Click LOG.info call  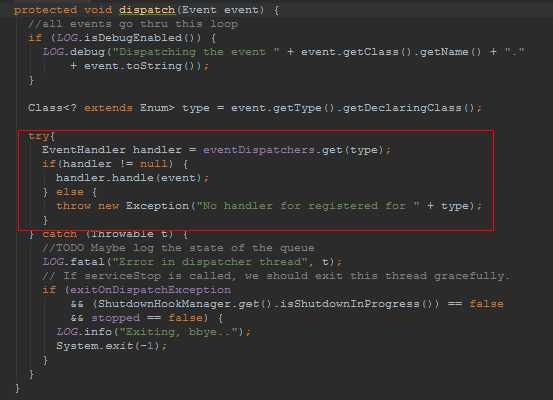pyautogui.click(x=84, y=332)
